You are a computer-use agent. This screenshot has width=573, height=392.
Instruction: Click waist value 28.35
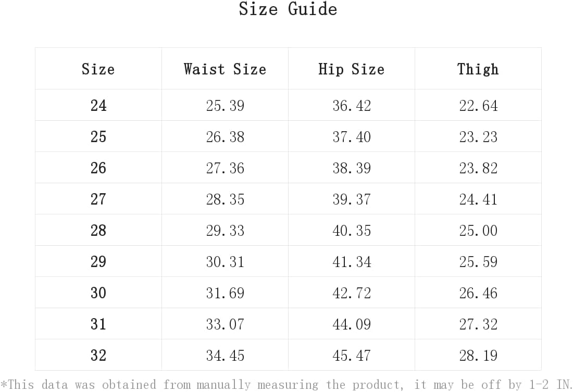click(225, 199)
